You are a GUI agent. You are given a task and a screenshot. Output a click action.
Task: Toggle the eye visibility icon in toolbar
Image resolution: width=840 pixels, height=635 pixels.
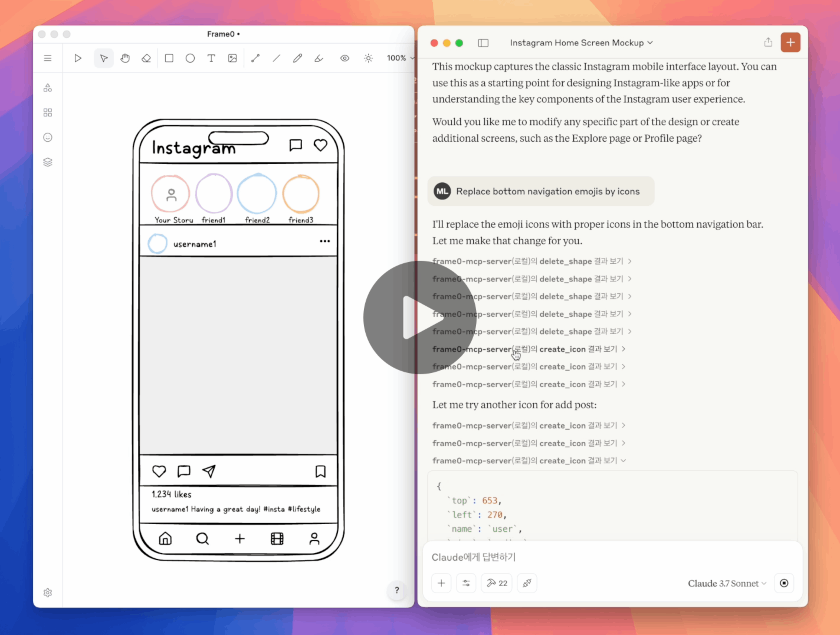coord(344,58)
